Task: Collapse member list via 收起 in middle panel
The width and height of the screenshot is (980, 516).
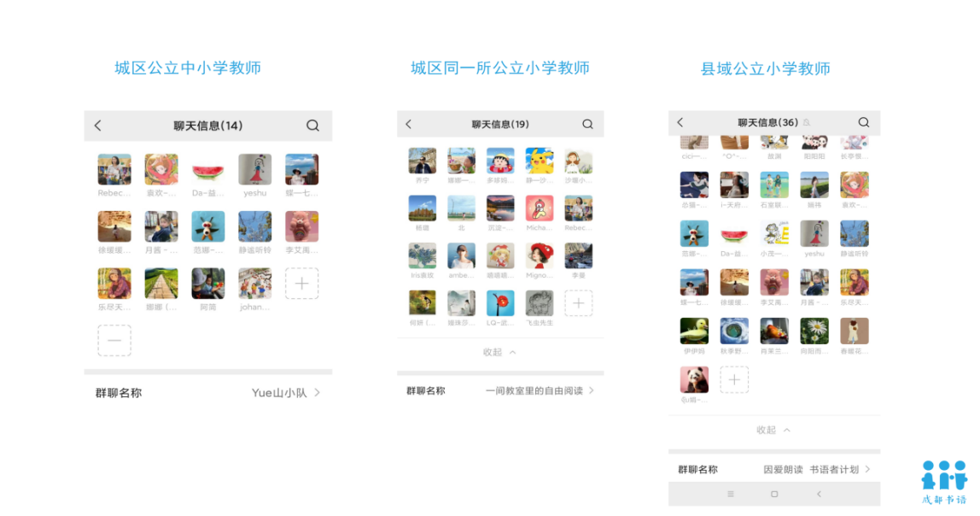Action: pos(499,352)
